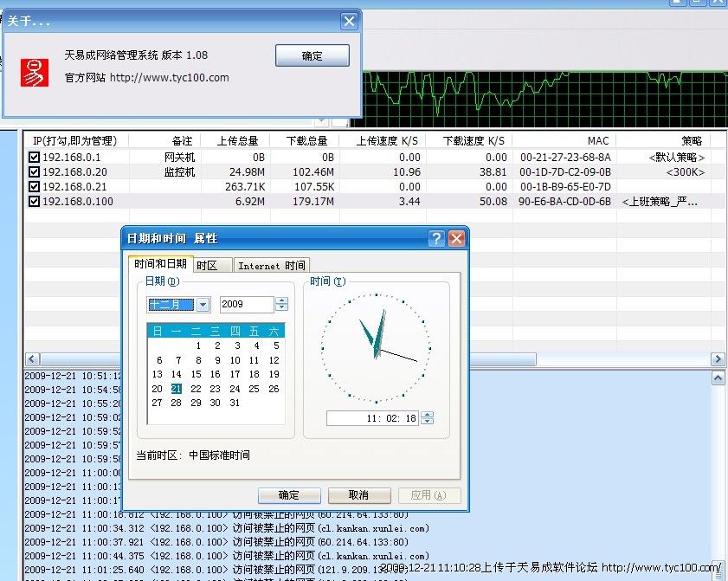The image size is (728, 581).
Task: Click log entry at 11:00:34.312 for cl.kankan.xunlei.com
Action: 227,528
